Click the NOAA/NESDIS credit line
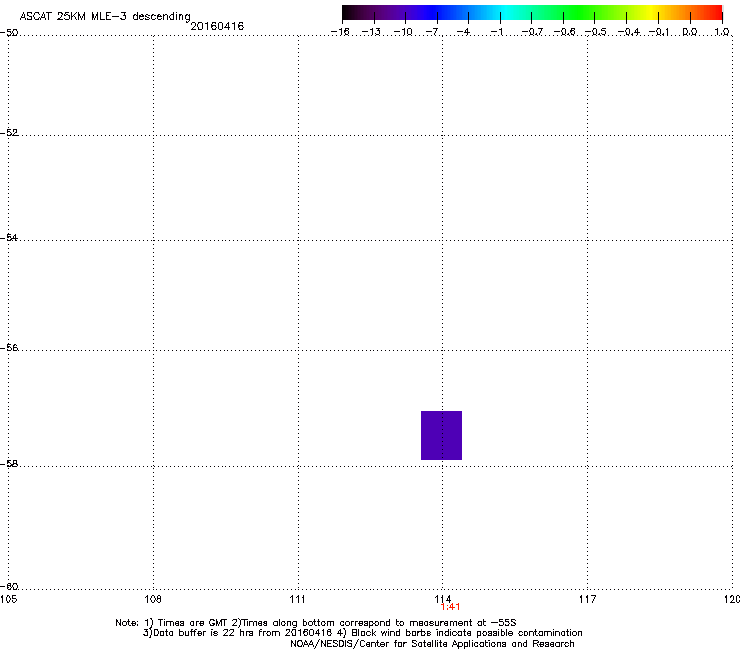 click(x=432, y=643)
